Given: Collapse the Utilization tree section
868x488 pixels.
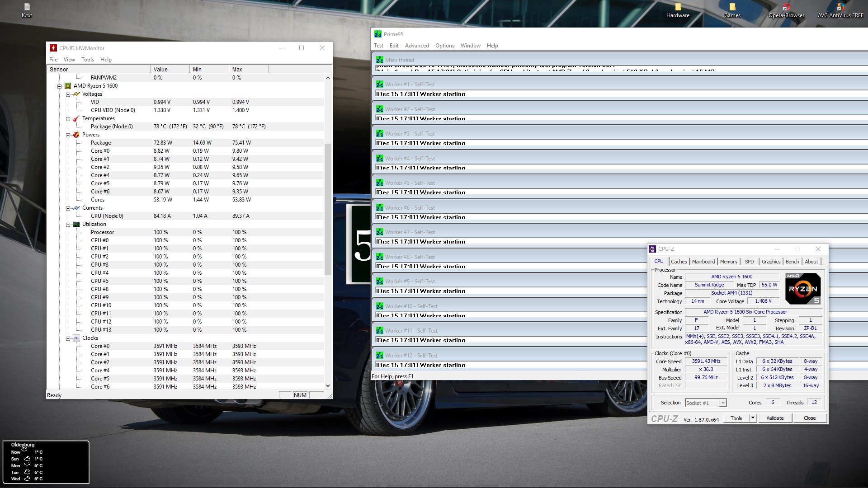Looking at the screenshot, I should point(68,224).
